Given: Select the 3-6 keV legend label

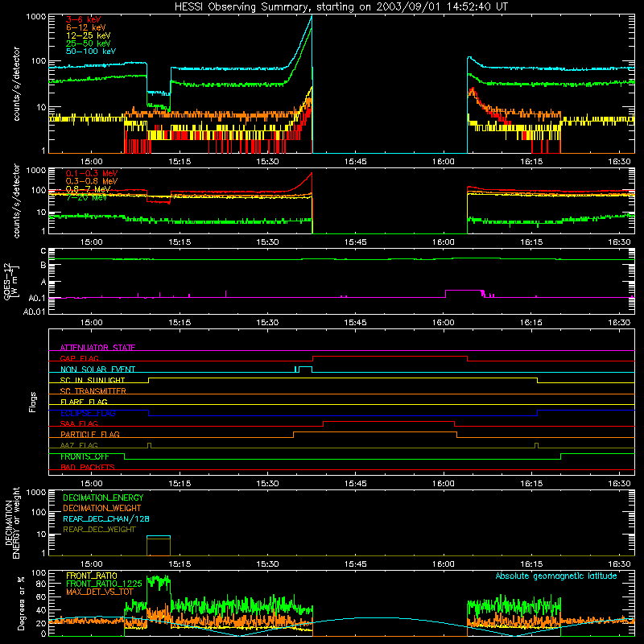Looking at the screenshot, I should pos(83,19).
